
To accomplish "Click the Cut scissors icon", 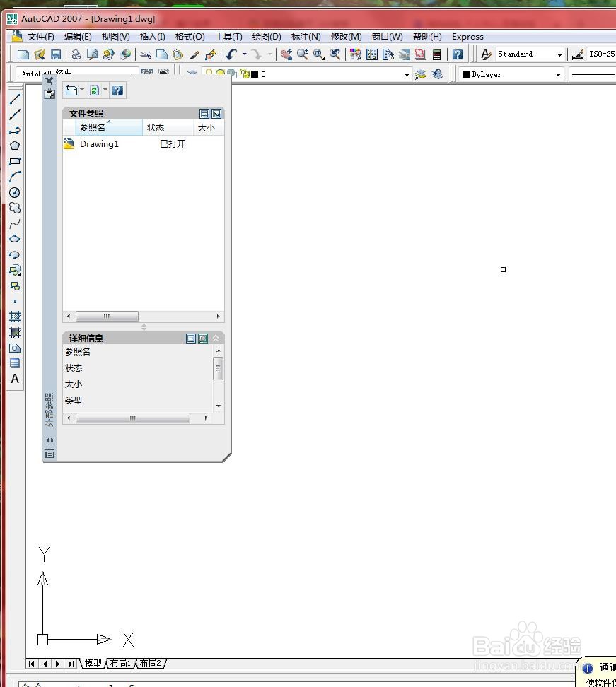I will click(x=146, y=54).
